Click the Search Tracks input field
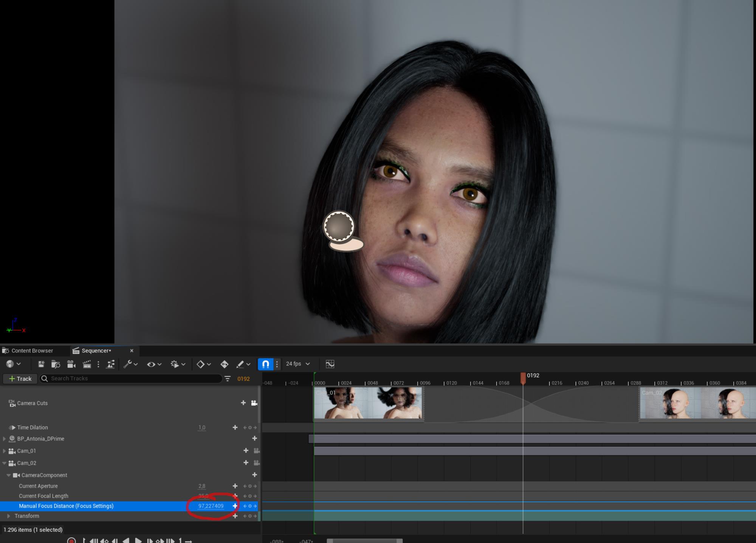The image size is (756, 543). 131,379
